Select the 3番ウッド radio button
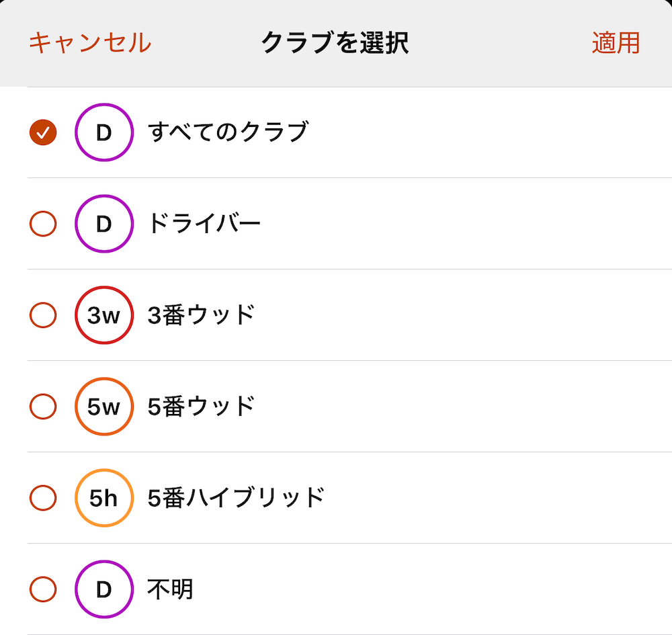 (x=43, y=315)
